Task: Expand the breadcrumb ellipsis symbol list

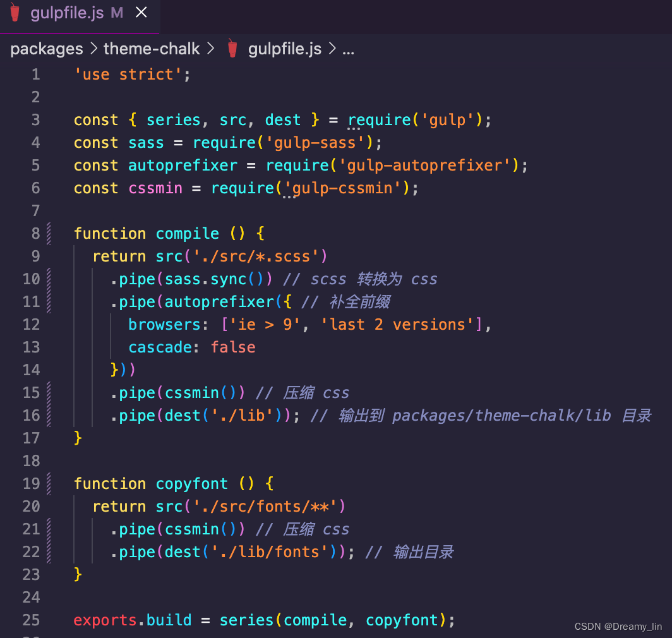Action: coord(348,49)
